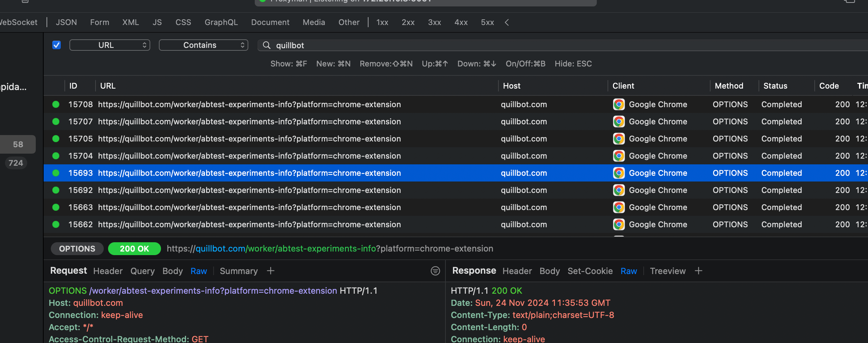
Task: Show only 5xx status responses
Action: (487, 22)
